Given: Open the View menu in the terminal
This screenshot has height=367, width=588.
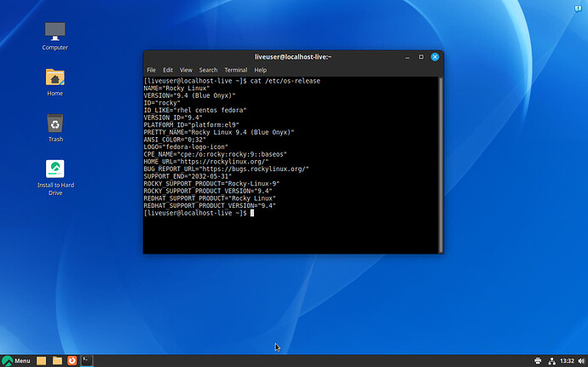Looking at the screenshot, I should pyautogui.click(x=186, y=70).
